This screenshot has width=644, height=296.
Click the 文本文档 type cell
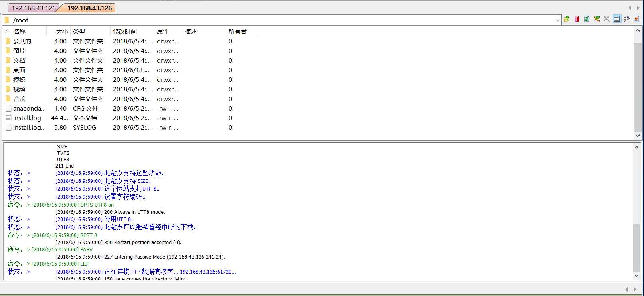click(85, 118)
